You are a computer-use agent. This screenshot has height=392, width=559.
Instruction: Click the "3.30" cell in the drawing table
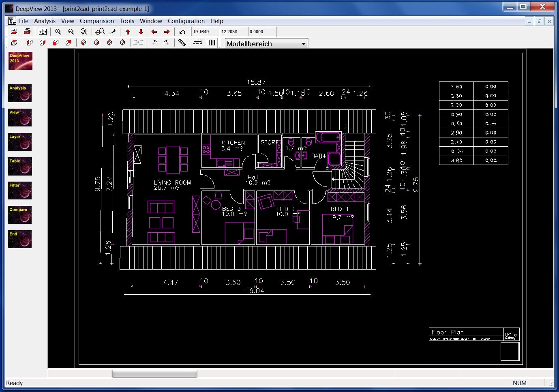[x=456, y=96]
